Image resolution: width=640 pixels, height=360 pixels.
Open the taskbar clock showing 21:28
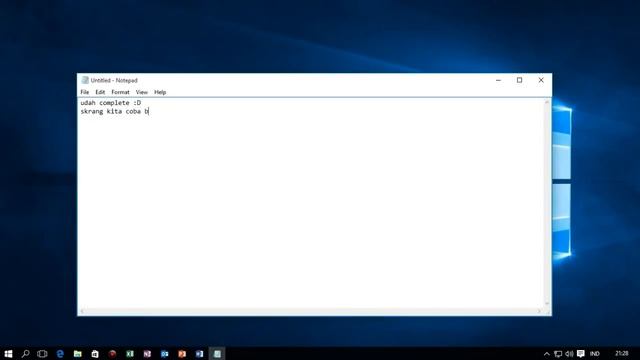coord(622,353)
